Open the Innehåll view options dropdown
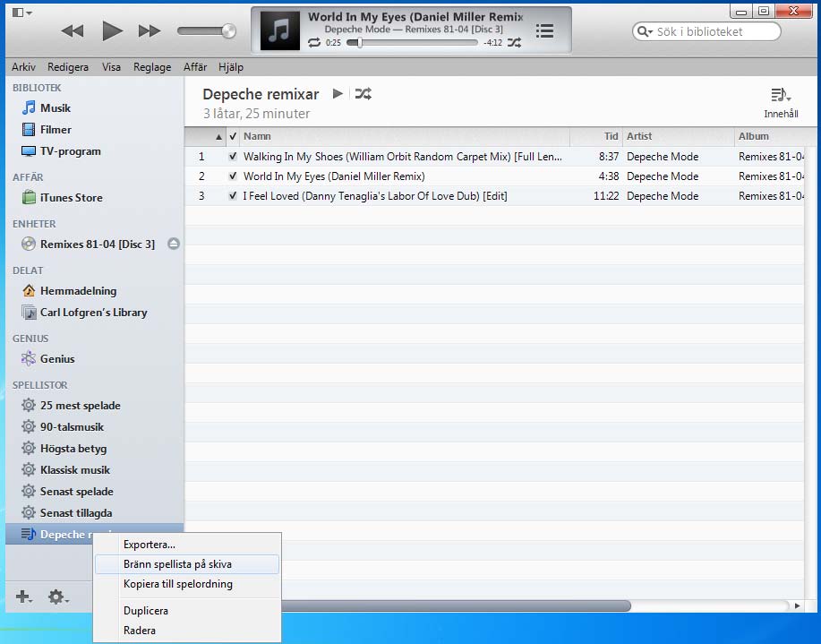 [x=781, y=103]
